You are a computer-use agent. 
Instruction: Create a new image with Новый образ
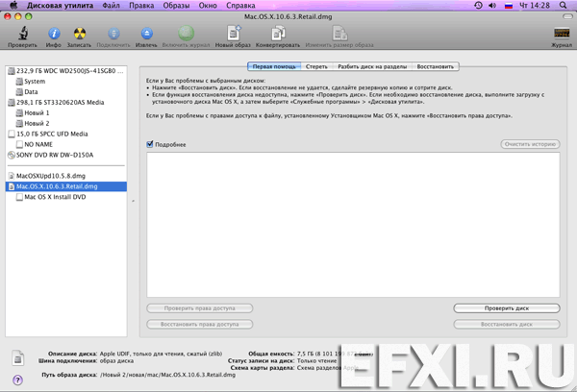[234, 34]
